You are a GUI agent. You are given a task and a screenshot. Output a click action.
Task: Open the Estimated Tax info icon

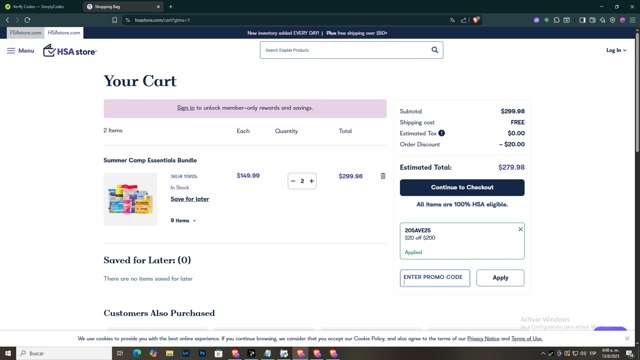point(442,133)
